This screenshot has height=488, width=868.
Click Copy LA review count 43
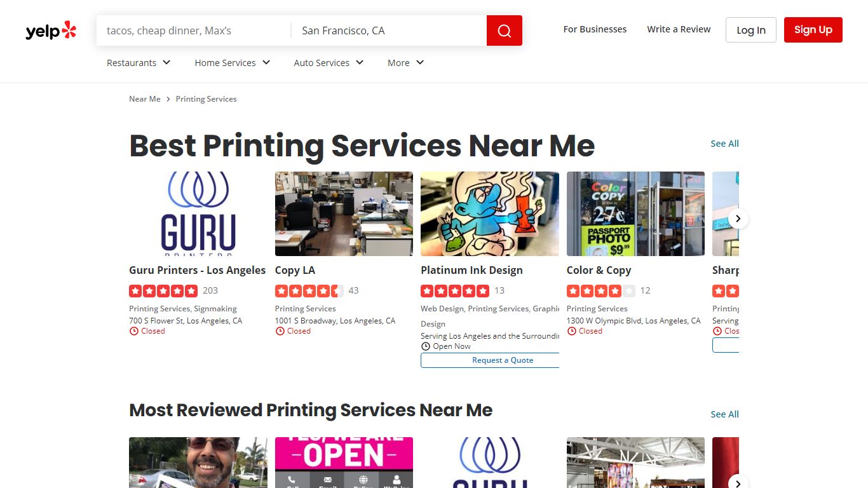[x=353, y=290]
